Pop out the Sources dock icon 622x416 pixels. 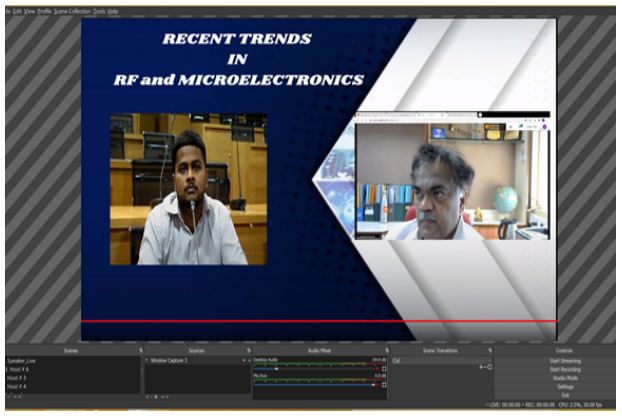(248, 350)
